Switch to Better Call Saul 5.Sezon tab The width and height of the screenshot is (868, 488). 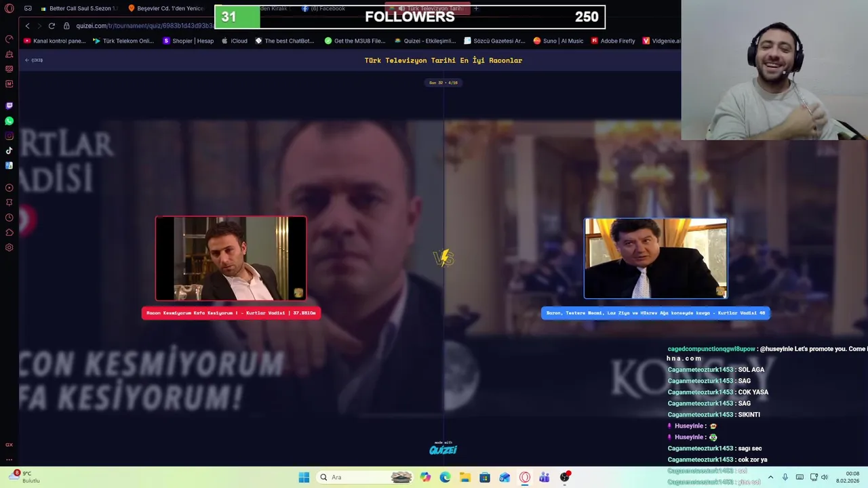point(79,9)
